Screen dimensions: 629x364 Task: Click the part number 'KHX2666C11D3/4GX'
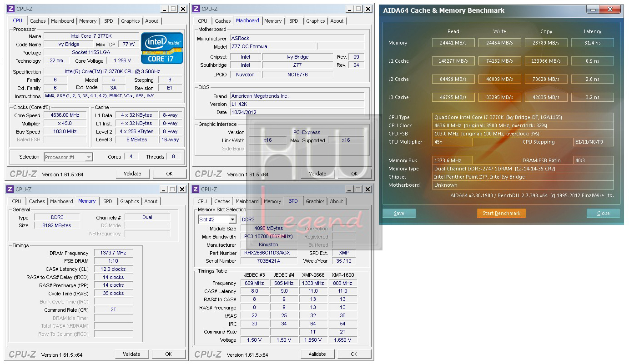pyautogui.click(x=269, y=253)
